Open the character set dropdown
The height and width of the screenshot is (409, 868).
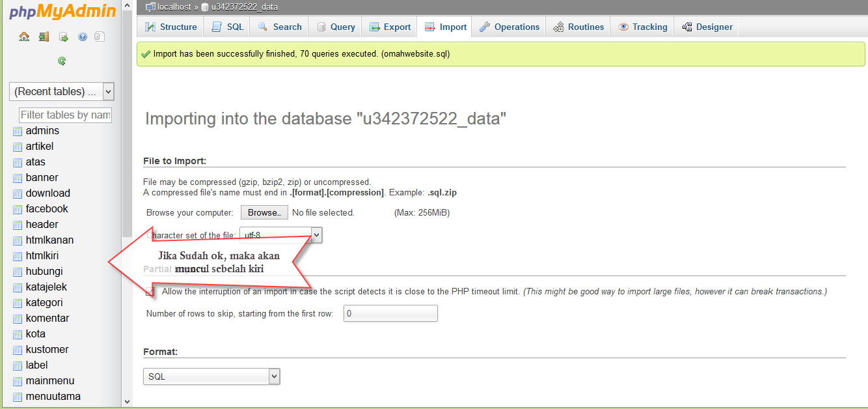(x=281, y=235)
